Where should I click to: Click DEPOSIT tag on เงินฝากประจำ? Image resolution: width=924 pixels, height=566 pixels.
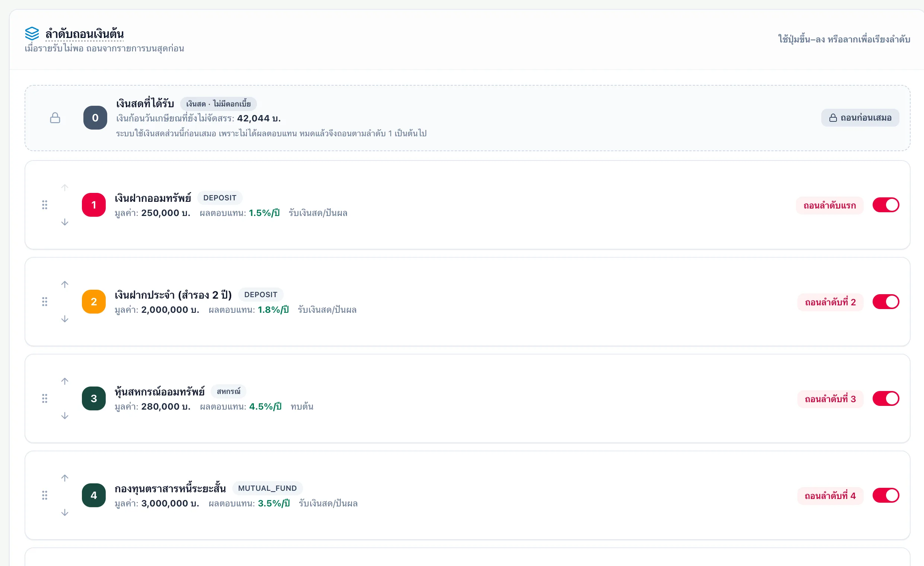[x=261, y=295]
